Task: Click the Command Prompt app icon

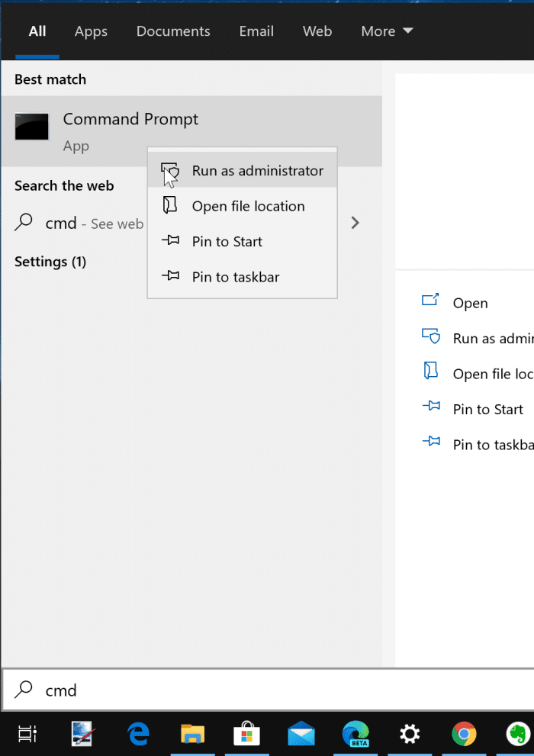Action: pyautogui.click(x=32, y=127)
